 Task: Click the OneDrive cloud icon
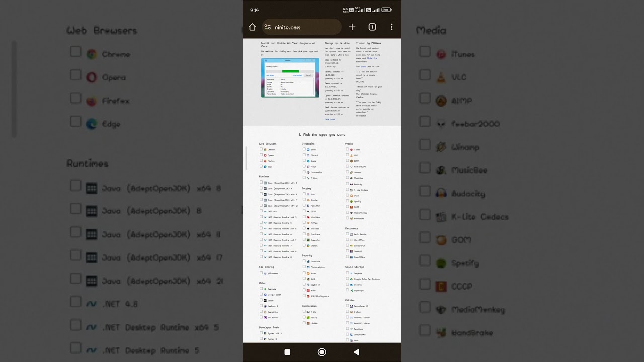pos(352,285)
